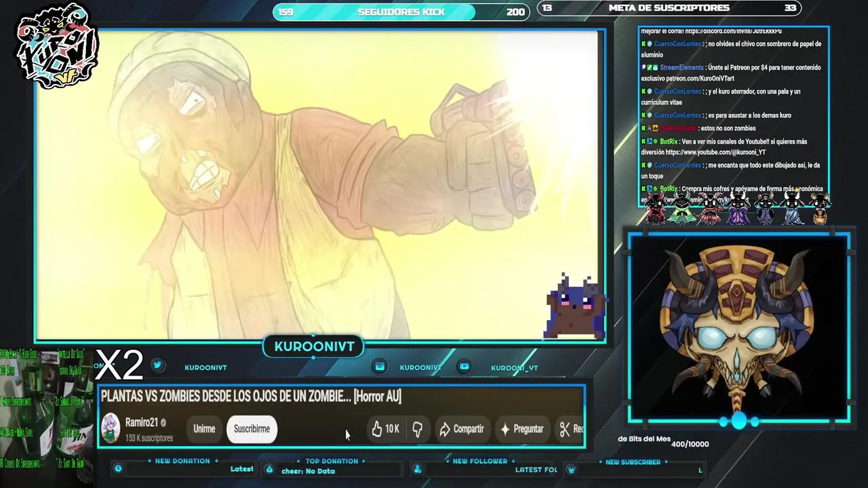The width and height of the screenshot is (868, 488).
Task: Click the red-dressed chibi character under the chat
Action: [x=656, y=209]
